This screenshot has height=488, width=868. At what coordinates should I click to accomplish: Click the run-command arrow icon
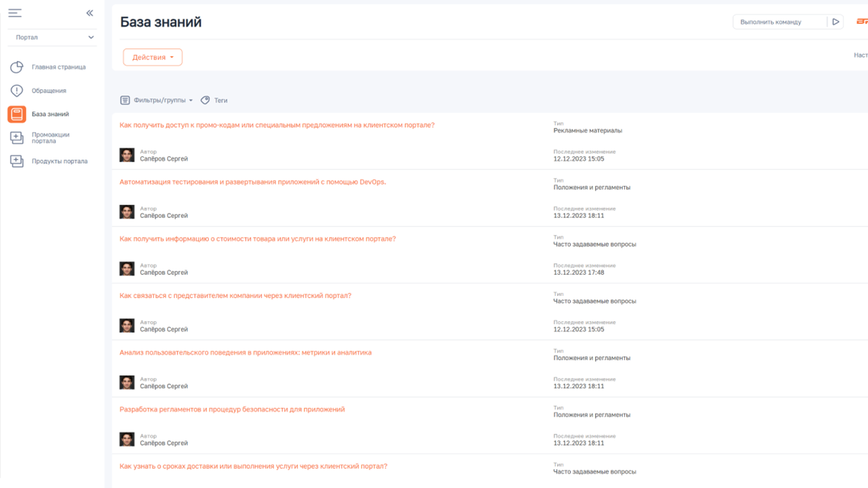(x=836, y=21)
